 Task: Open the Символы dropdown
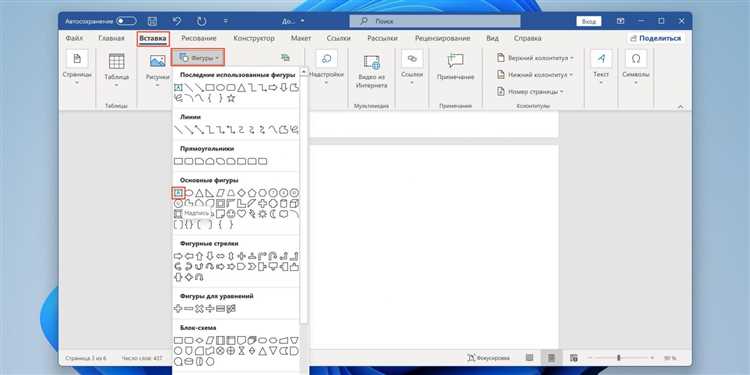[636, 68]
